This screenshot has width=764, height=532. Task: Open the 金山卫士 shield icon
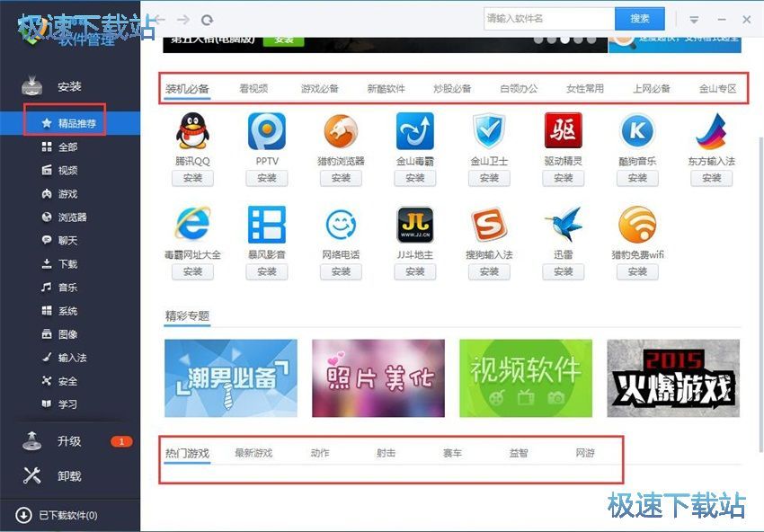point(489,130)
